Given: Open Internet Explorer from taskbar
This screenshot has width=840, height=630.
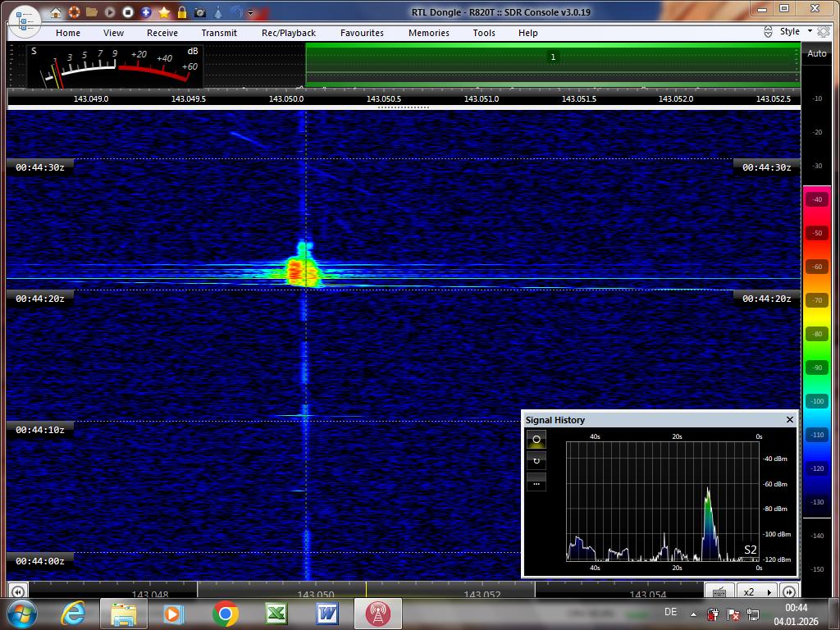Looking at the screenshot, I should click(73, 614).
